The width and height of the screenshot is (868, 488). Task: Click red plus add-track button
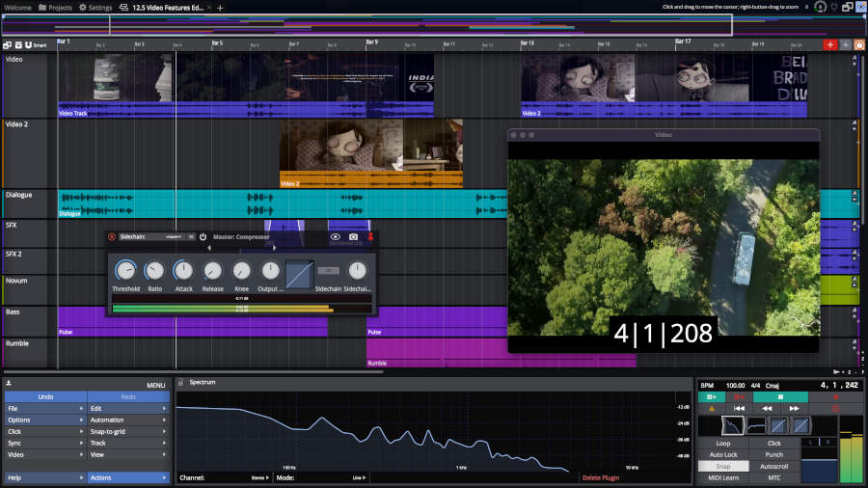[829, 44]
